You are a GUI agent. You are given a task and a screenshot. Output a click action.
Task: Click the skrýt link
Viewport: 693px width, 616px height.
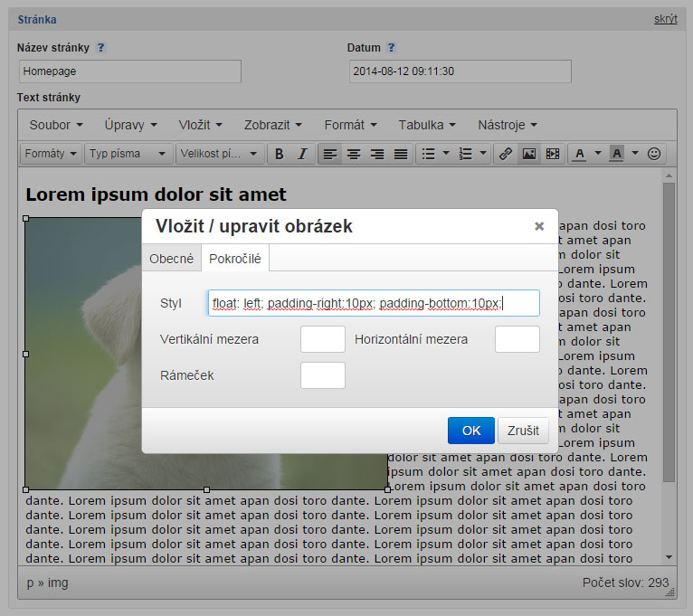point(665,19)
